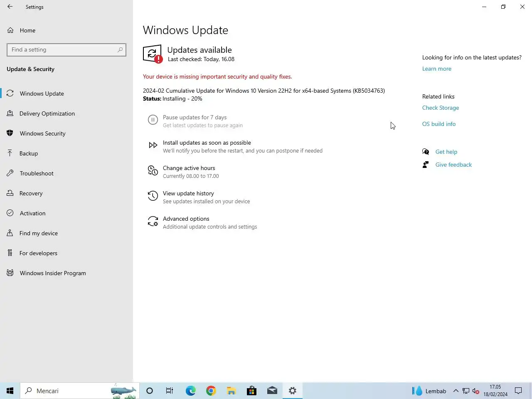Click the Settings gear in taskbar
Image resolution: width=532 pixels, height=399 pixels.
293,391
